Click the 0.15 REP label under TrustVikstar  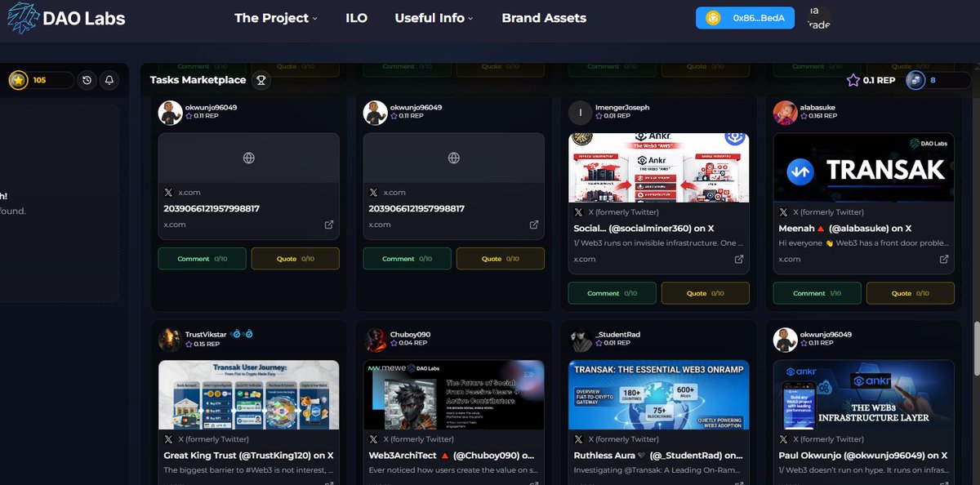pos(201,345)
